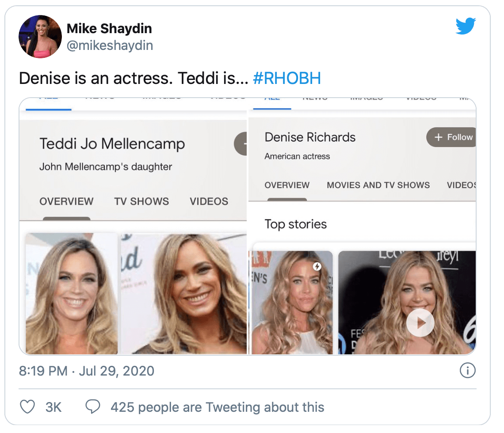Click the Twitter bird logo
504x433 pixels.
click(x=466, y=27)
